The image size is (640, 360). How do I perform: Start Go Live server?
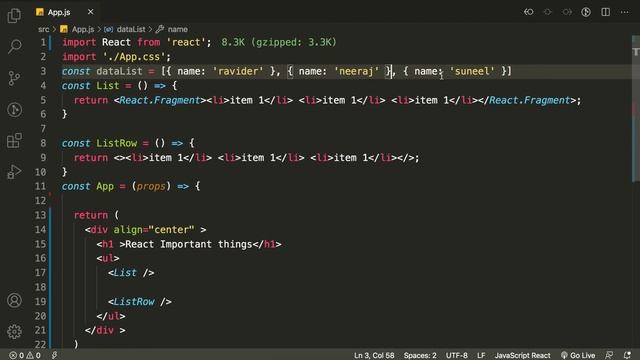tap(578, 356)
